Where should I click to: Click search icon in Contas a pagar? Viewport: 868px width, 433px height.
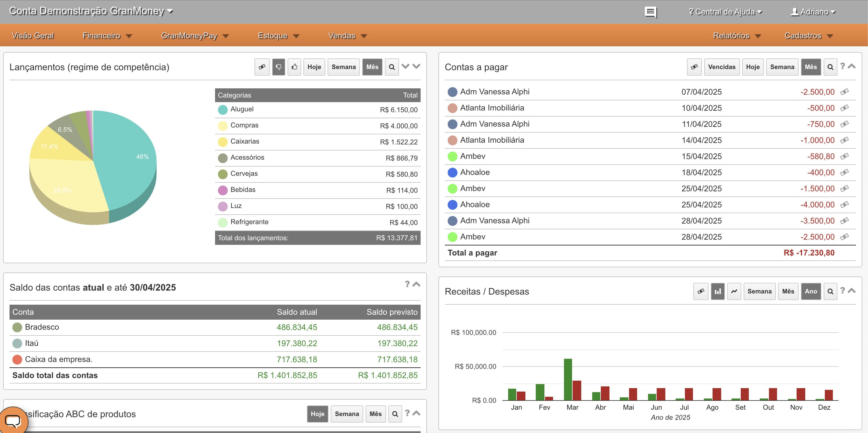tap(830, 67)
